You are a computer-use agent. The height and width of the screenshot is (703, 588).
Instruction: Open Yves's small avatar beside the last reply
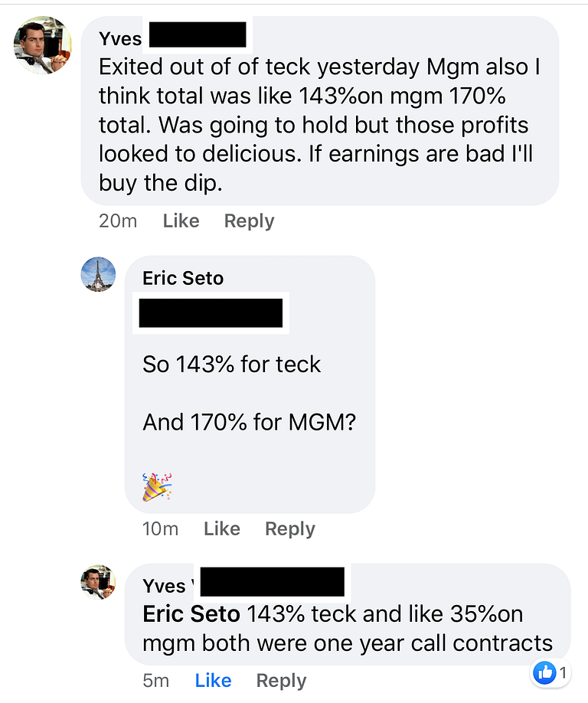(x=98, y=582)
